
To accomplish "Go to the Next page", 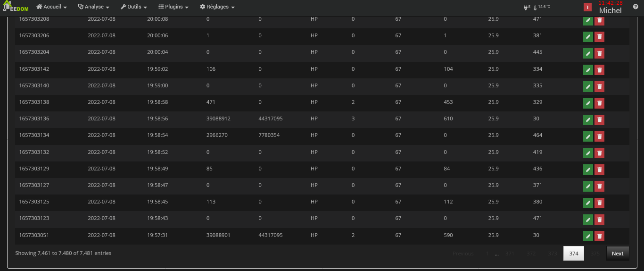I will click(618, 254).
